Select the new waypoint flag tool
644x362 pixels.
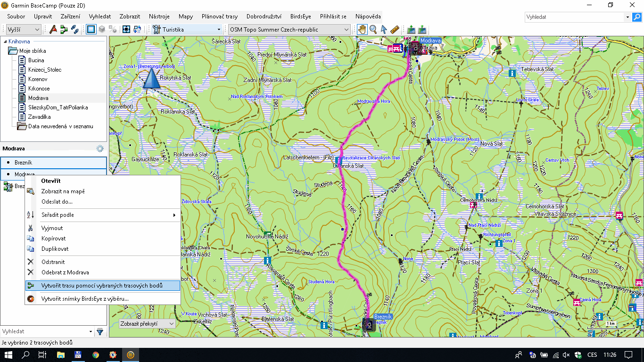tap(53, 29)
